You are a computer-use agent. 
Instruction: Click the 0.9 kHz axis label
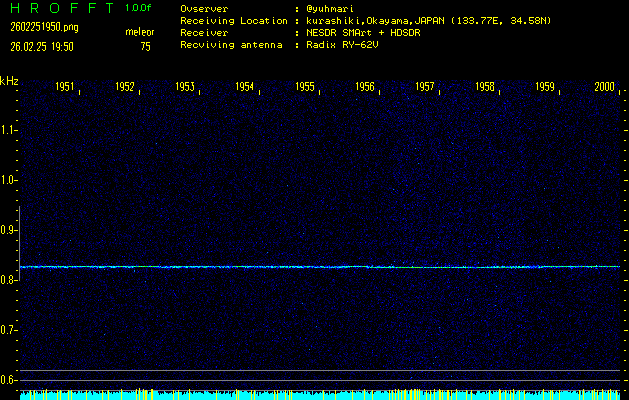coord(9,230)
